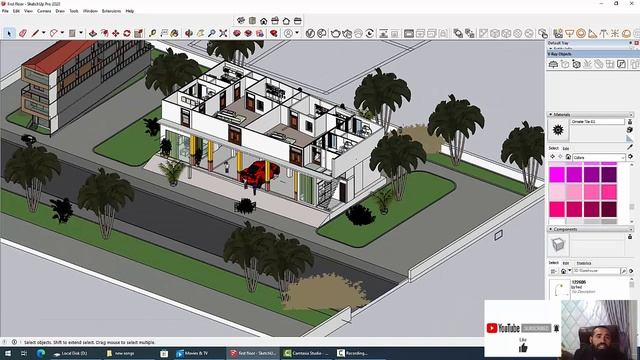Activate the Paint Bucket tool
The height and width of the screenshot is (360, 640).
pyautogui.click(x=175, y=33)
